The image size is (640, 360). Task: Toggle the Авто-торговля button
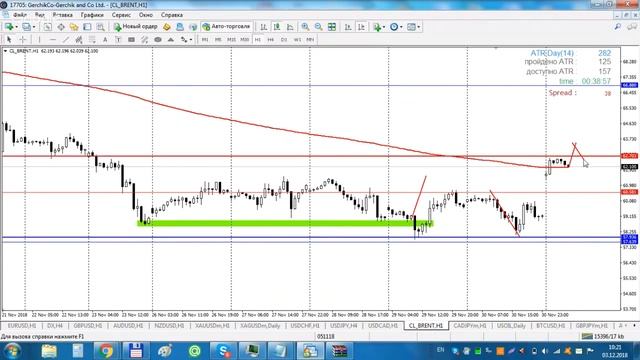click(227, 27)
